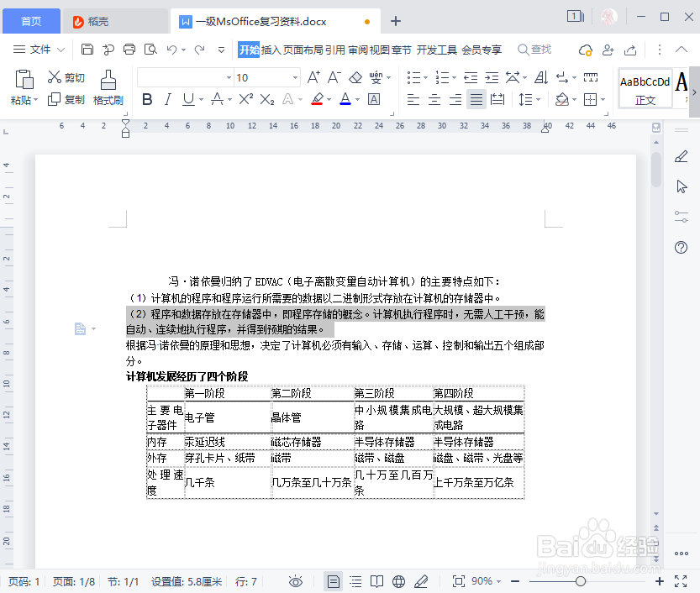Click the share document icon
This screenshot has width=700, height=593.
tap(630, 50)
